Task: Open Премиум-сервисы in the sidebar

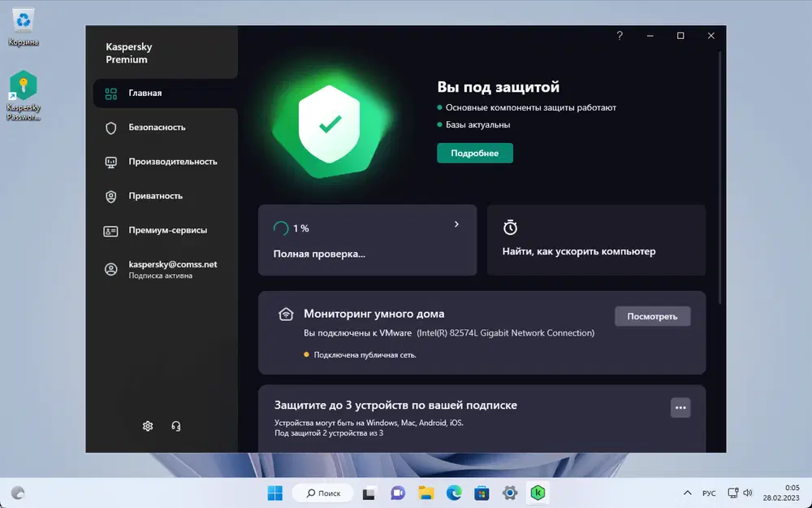Action: [x=166, y=230]
